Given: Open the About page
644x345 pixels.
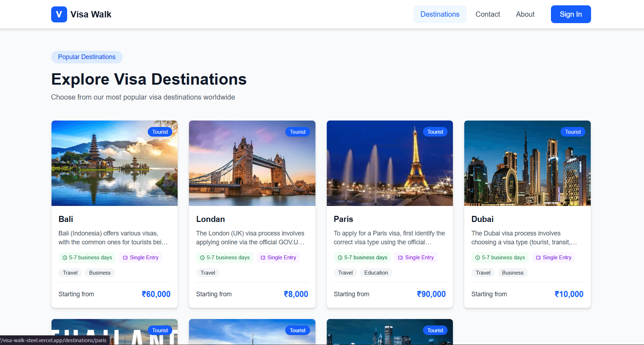Looking at the screenshot, I should pos(525,14).
